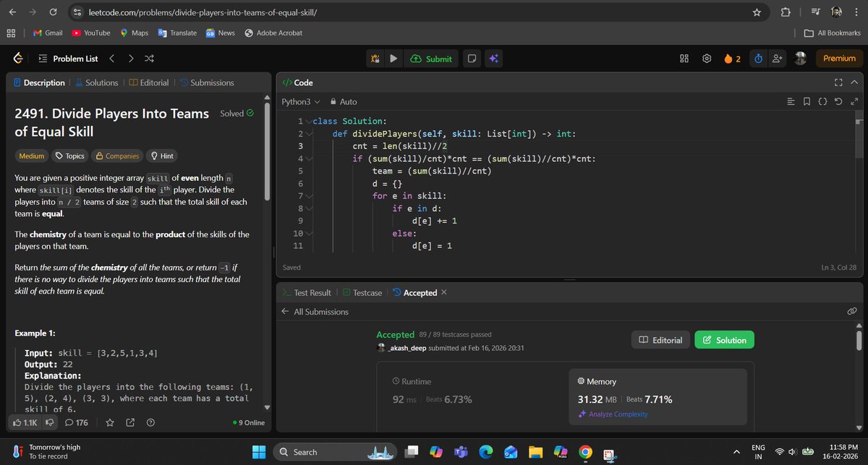Fold the for loop at line 7
Viewport: 868px width, 465px height.
point(310,196)
